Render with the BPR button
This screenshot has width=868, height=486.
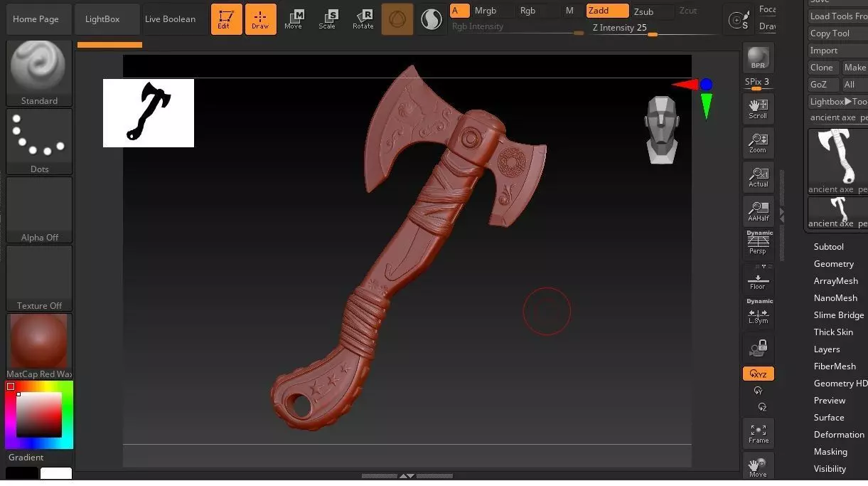coord(758,58)
